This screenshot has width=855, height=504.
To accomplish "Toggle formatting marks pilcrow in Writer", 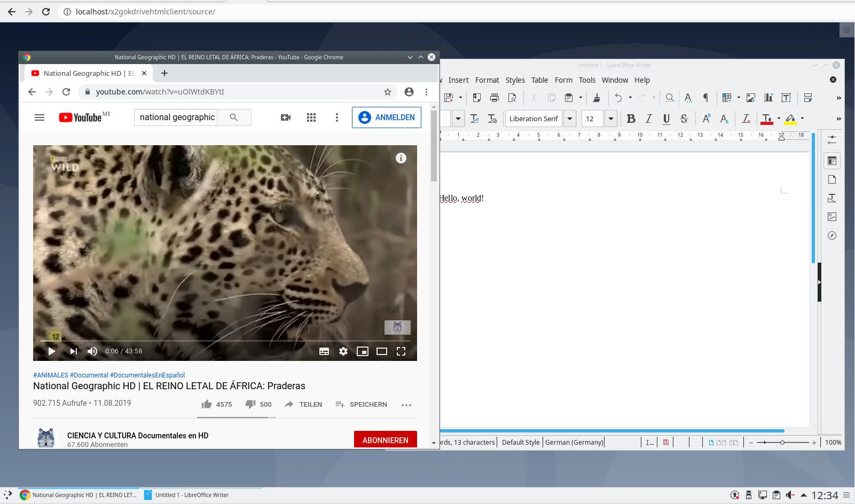I will point(705,98).
